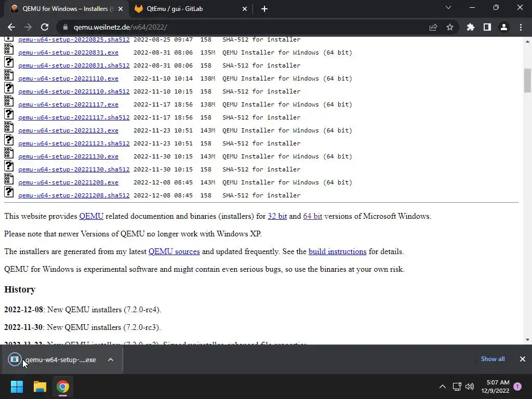Click file icon beside qemu-w64-setup-20220831.exe
The width and height of the screenshot is (532, 399).
(x=9, y=49)
